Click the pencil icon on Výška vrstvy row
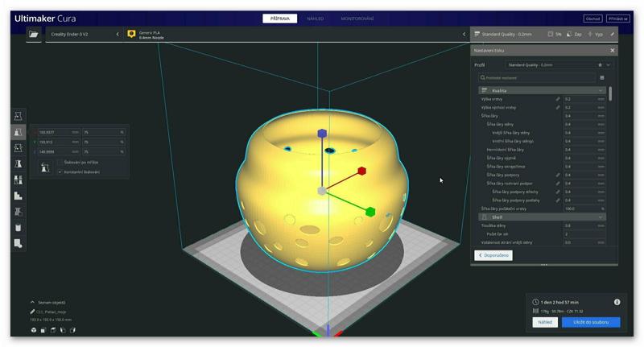This screenshot has width=644, height=347. pos(558,99)
